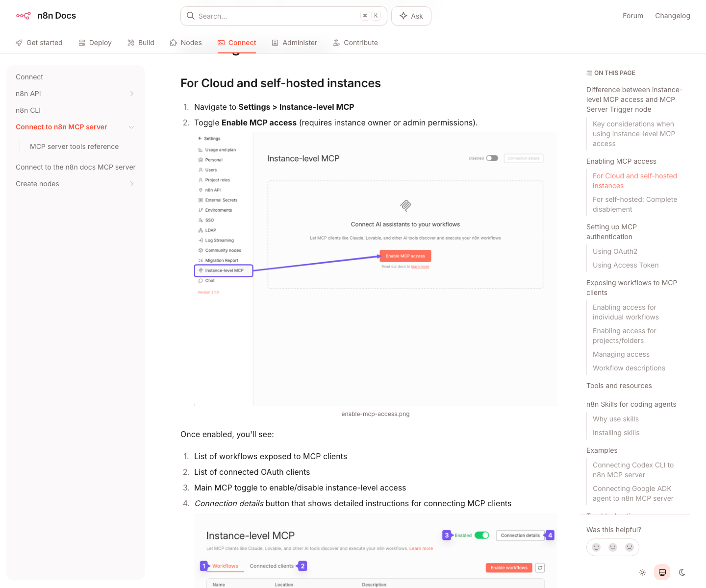Open MCP server tools reference page
706x588 pixels.
[75, 147]
